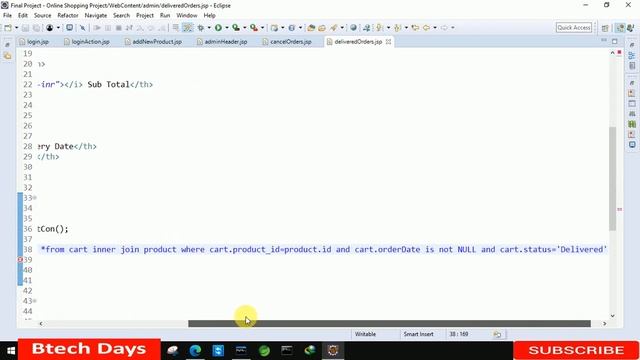Viewport: 640px width, 360px height.
Task: Expand the Forward history dropdown arrow
Action: click(x=453, y=28)
